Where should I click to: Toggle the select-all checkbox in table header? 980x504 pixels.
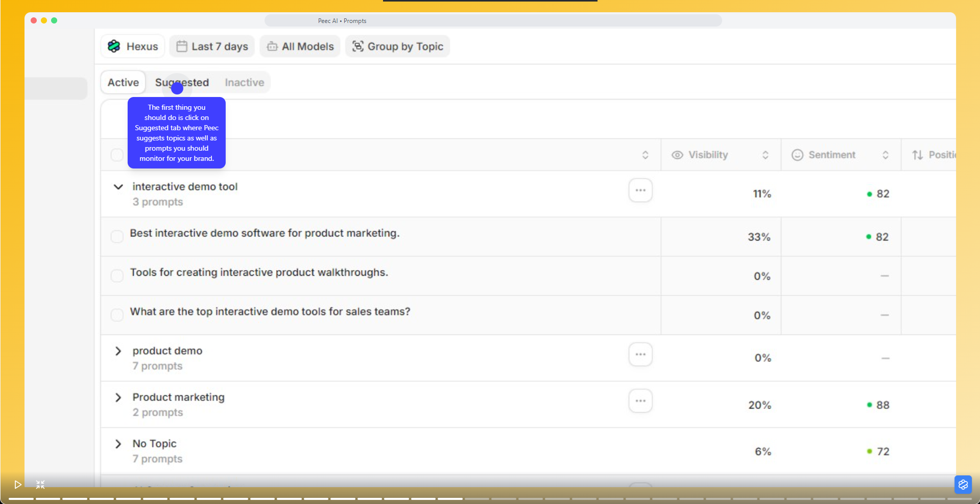(x=117, y=155)
